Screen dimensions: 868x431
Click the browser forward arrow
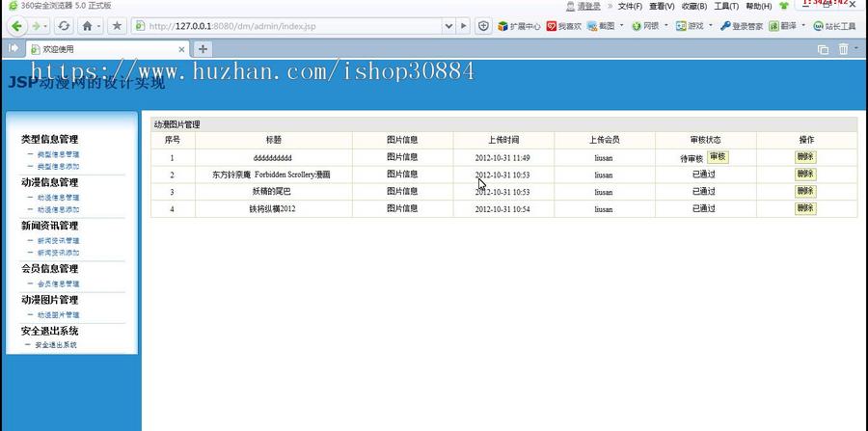click(x=36, y=25)
